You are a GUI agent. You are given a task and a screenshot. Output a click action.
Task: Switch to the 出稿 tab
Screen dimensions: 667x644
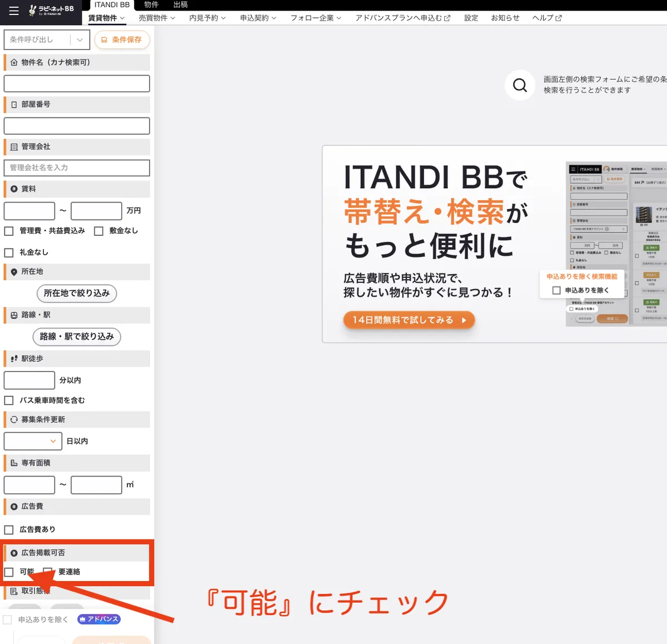[181, 4]
